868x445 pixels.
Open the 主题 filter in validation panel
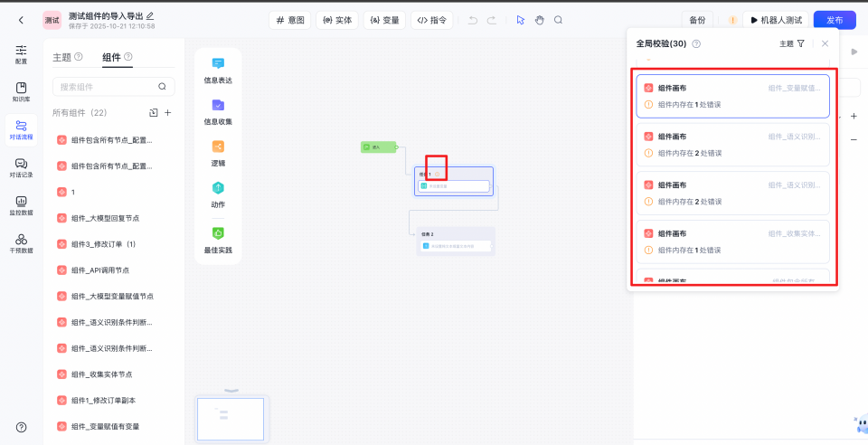click(x=792, y=43)
